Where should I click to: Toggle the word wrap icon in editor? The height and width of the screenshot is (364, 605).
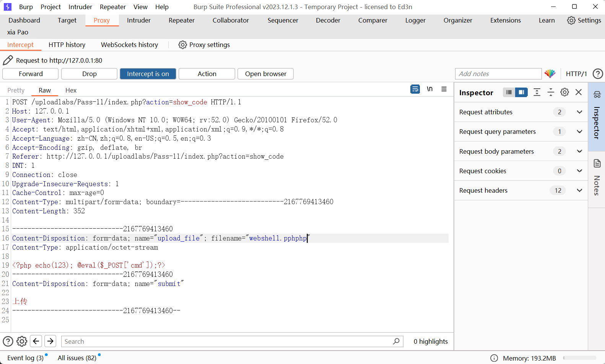tap(415, 89)
